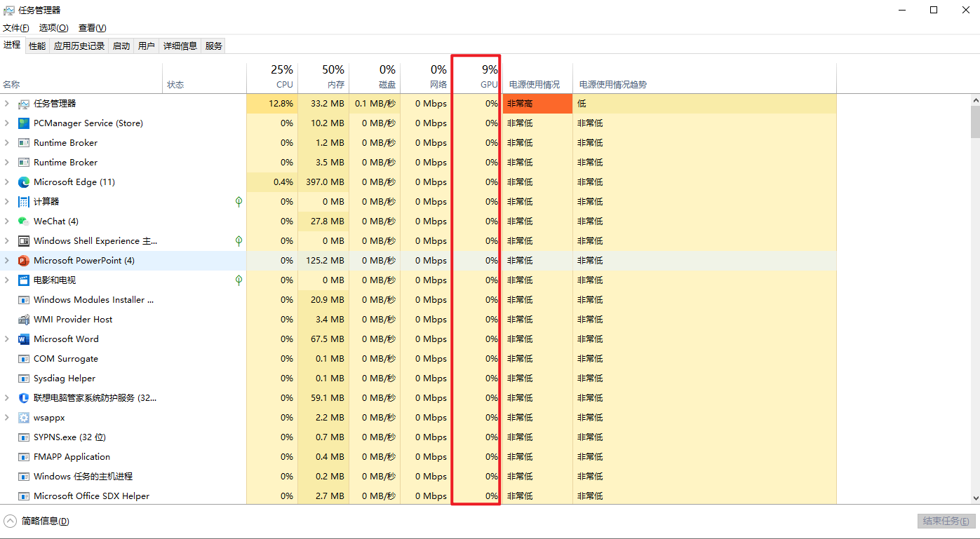The width and height of the screenshot is (980, 539).
Task: Click the 联想电脑管家 shield icon
Action: click(24, 398)
